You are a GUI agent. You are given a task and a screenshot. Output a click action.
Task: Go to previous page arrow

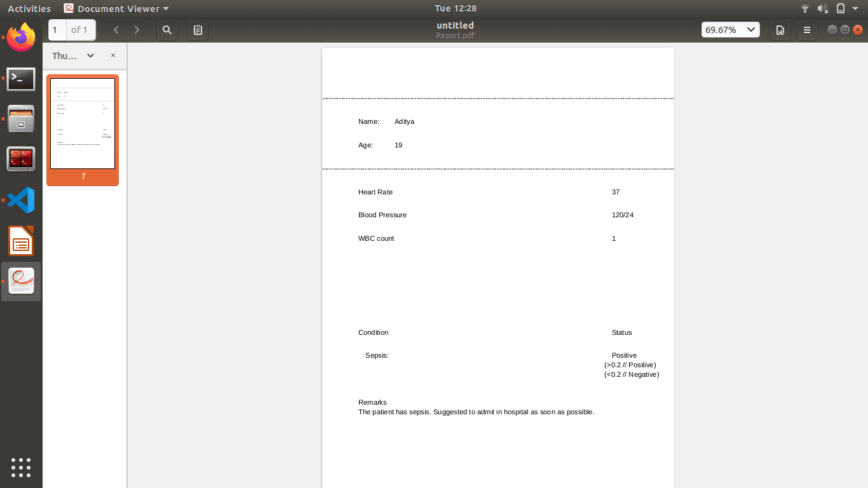116,30
